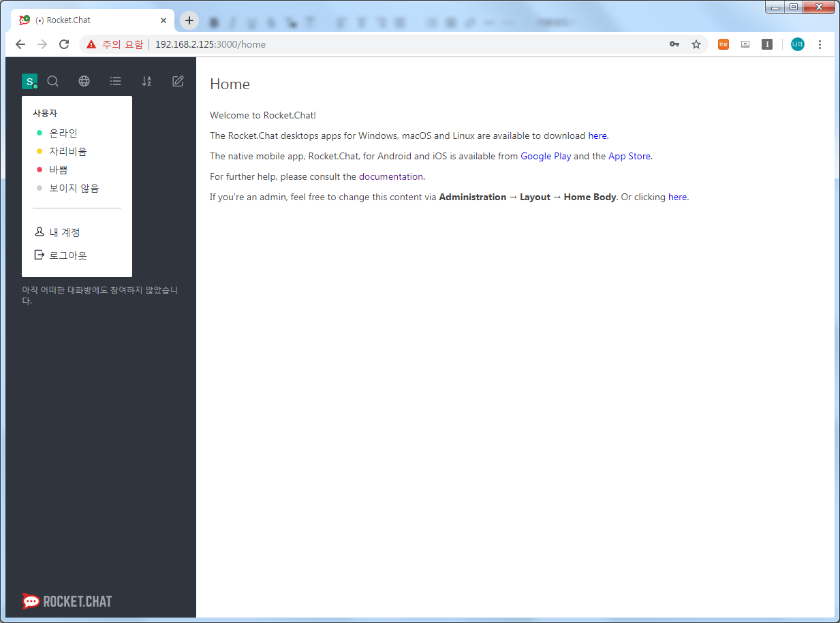This screenshot has width=840, height=623.
Task: Click the orange extension icon
Action: pos(724,44)
